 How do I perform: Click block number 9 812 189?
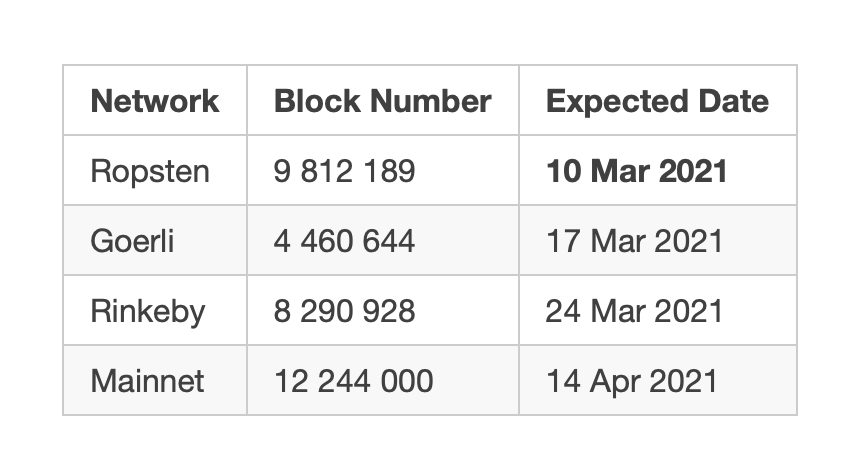pyautogui.click(x=344, y=171)
